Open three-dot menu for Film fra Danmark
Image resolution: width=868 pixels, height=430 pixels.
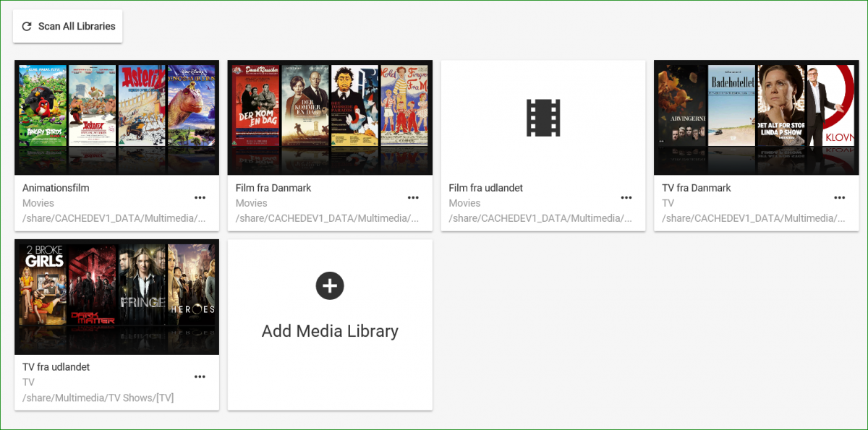pos(413,197)
